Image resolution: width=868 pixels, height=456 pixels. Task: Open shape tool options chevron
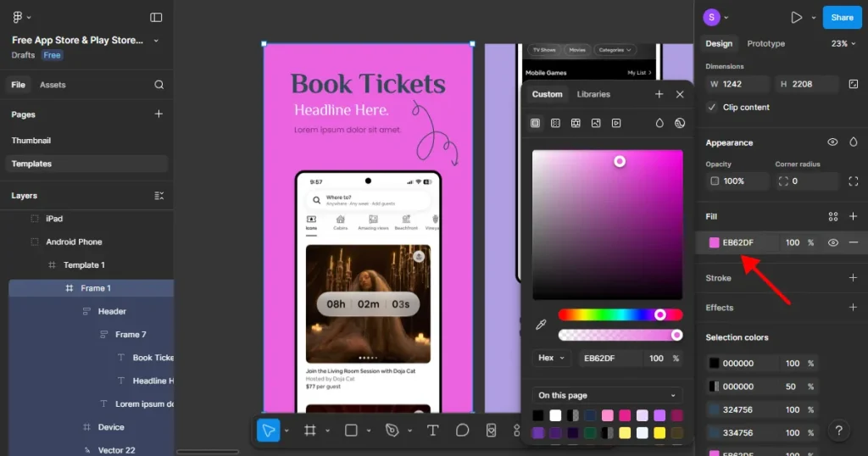pyautogui.click(x=368, y=431)
